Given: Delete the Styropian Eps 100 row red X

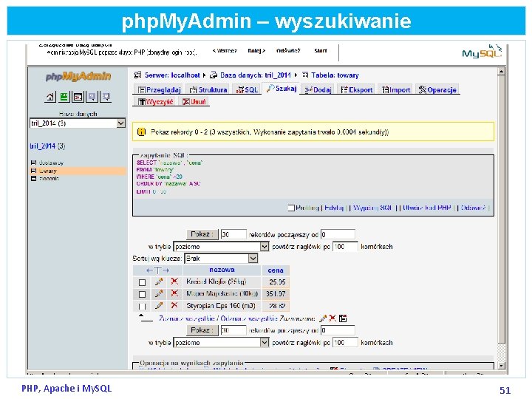Looking at the screenshot, I should (174, 305).
